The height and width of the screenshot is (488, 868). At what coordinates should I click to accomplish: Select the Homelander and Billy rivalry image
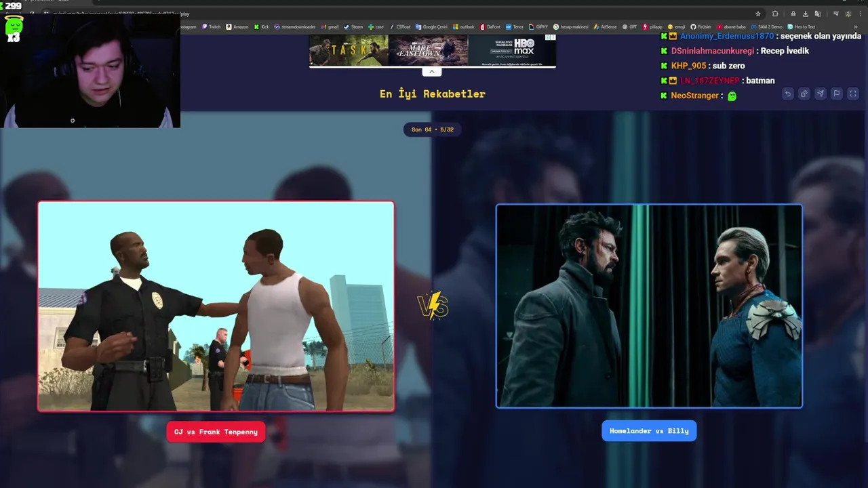[x=649, y=306]
